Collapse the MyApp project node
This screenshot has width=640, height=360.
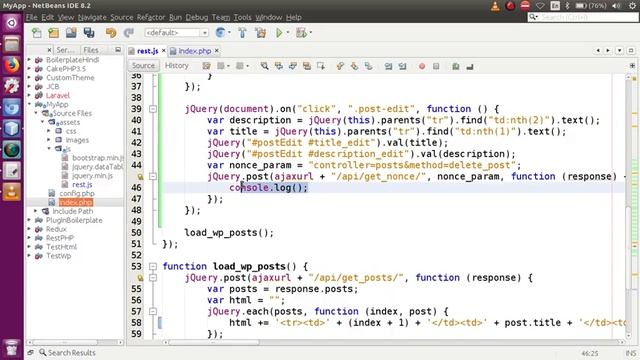click(29, 104)
